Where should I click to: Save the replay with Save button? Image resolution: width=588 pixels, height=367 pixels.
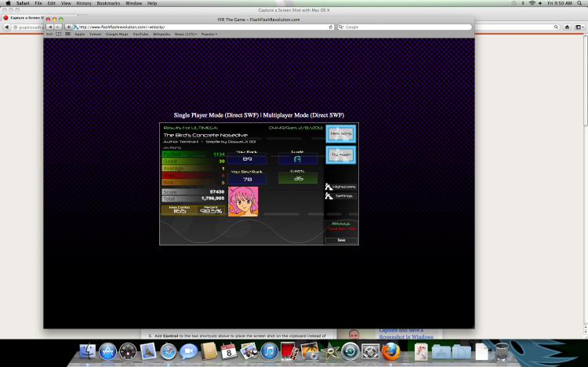[x=341, y=240]
